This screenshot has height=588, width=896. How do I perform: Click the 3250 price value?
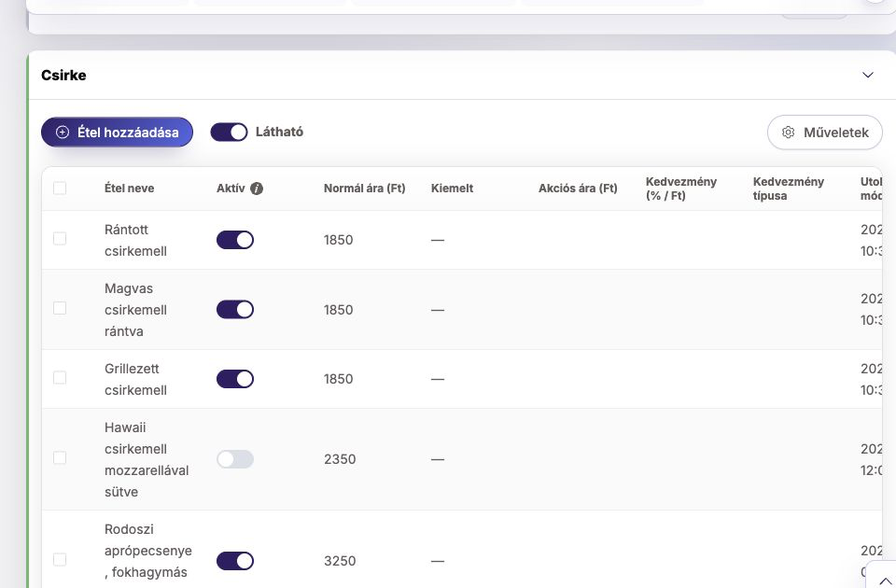340,561
